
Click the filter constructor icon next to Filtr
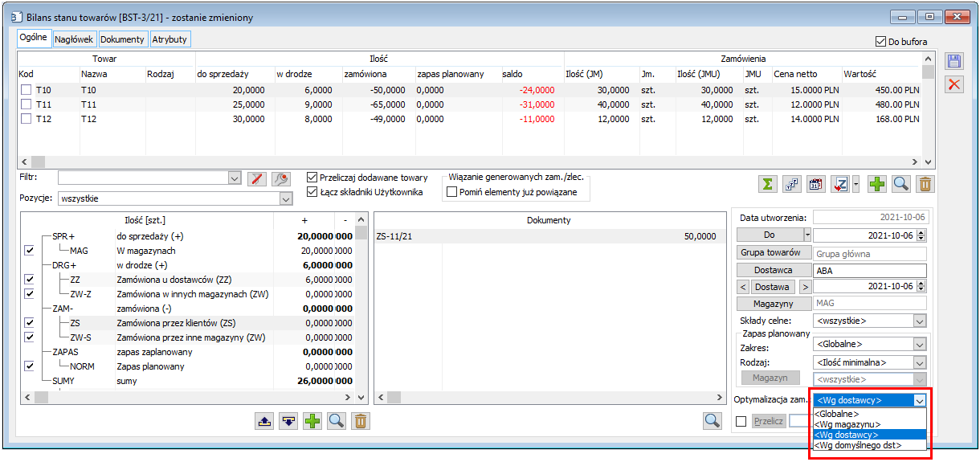(x=280, y=178)
